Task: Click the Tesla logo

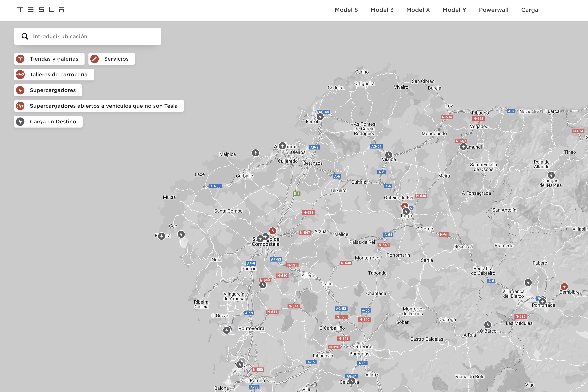Action: pos(41,10)
